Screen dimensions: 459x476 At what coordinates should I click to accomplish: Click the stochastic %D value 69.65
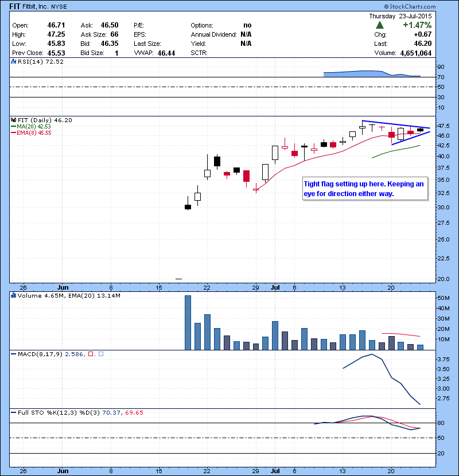(134, 412)
